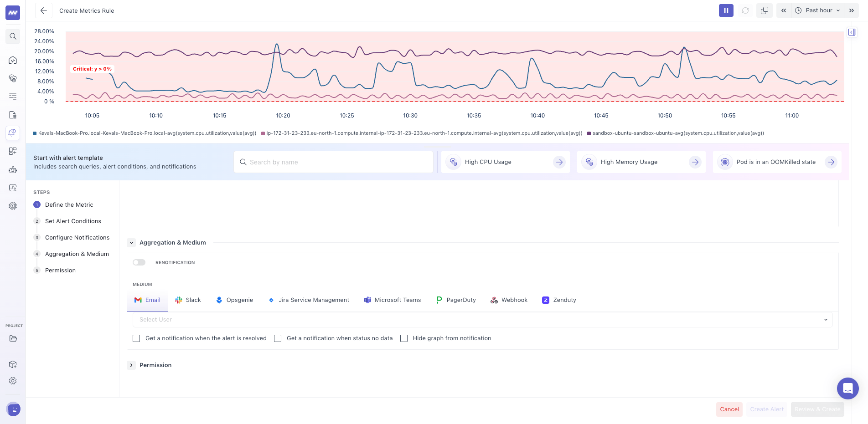Open the Past hour time range dropdown
The image size is (868, 424).
coord(817,10)
